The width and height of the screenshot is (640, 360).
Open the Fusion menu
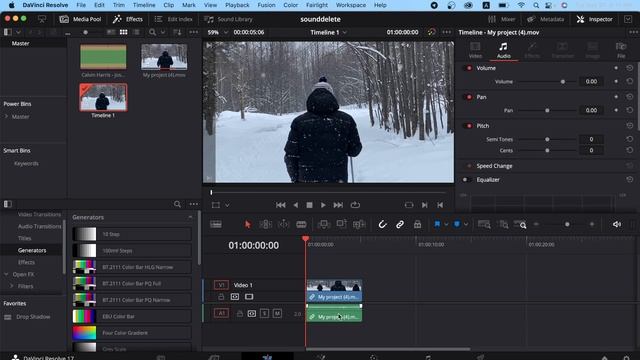point(266,5)
